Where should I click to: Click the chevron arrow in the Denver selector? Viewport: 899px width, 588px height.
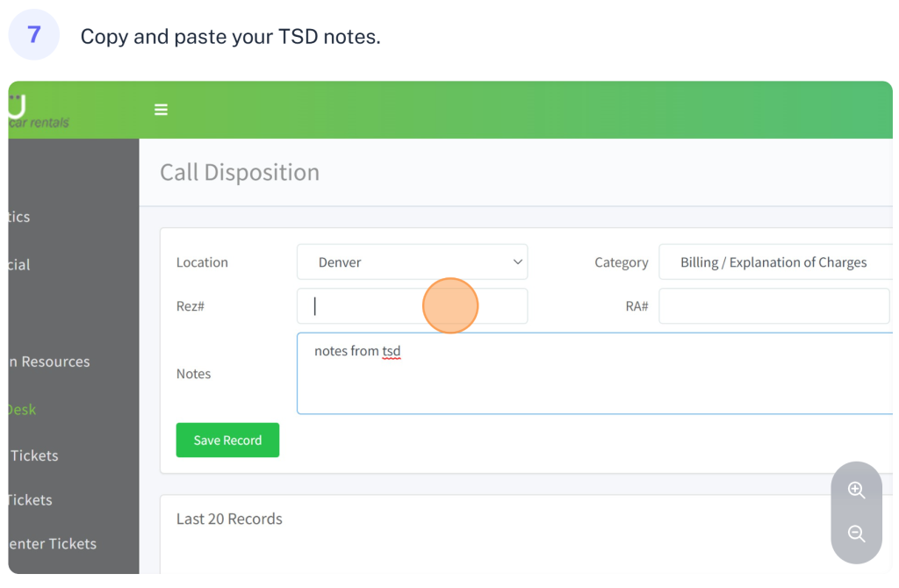[x=517, y=262]
